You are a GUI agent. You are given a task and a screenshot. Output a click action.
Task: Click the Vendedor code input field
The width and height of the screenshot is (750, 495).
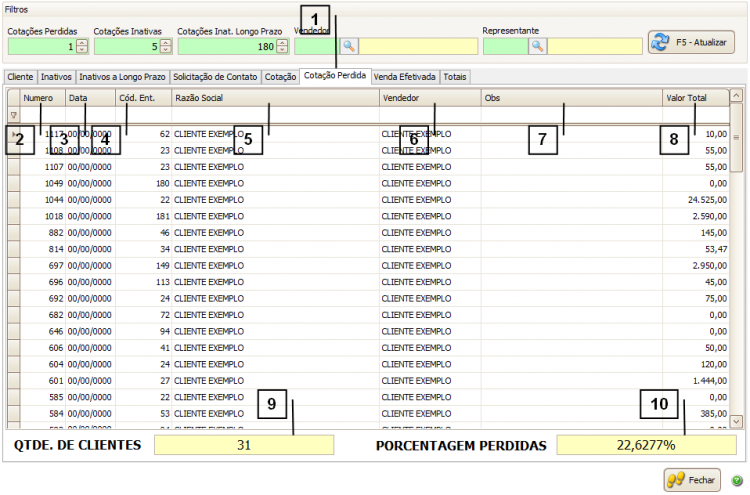[x=316, y=46]
